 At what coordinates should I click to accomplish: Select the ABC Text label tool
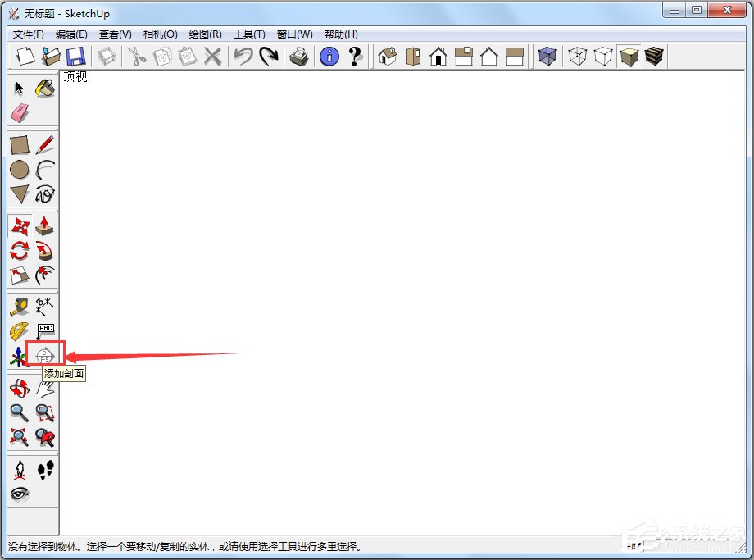tap(45, 331)
